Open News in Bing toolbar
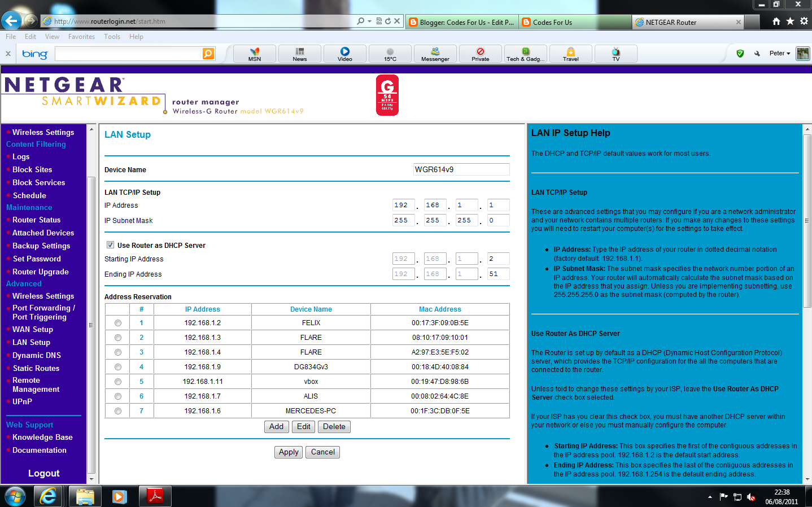This screenshot has width=812, height=507. tap(300, 54)
